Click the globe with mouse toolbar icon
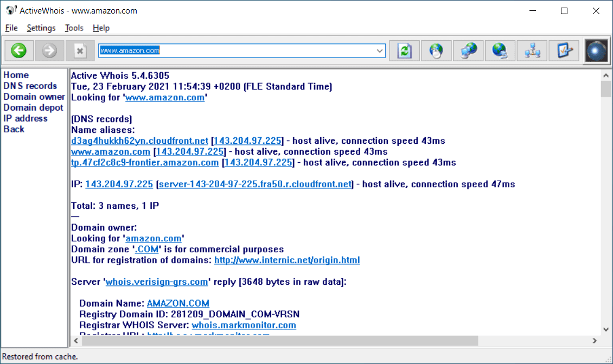The width and height of the screenshot is (613, 364). [x=436, y=50]
